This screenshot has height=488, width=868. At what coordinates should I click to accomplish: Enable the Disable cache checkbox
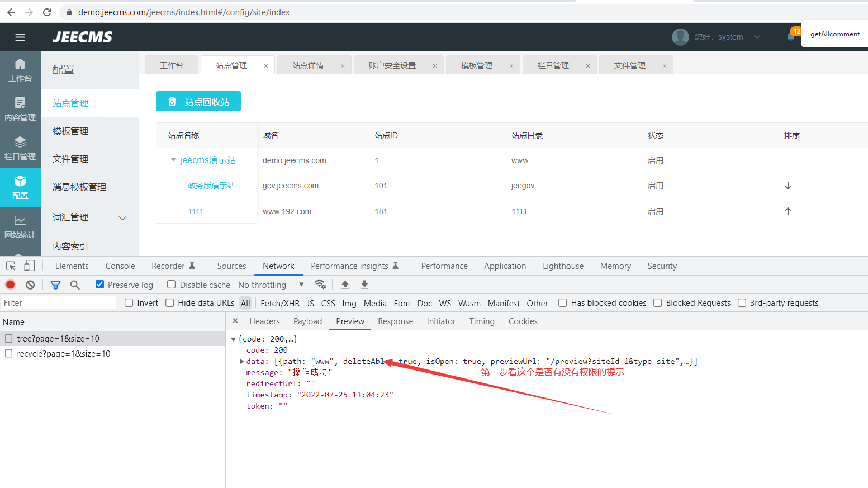(172, 285)
